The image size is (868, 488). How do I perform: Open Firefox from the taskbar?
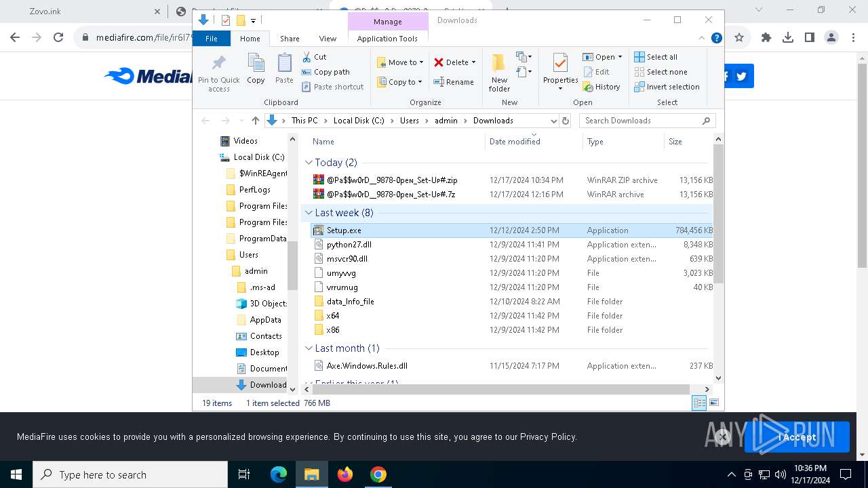tap(345, 474)
